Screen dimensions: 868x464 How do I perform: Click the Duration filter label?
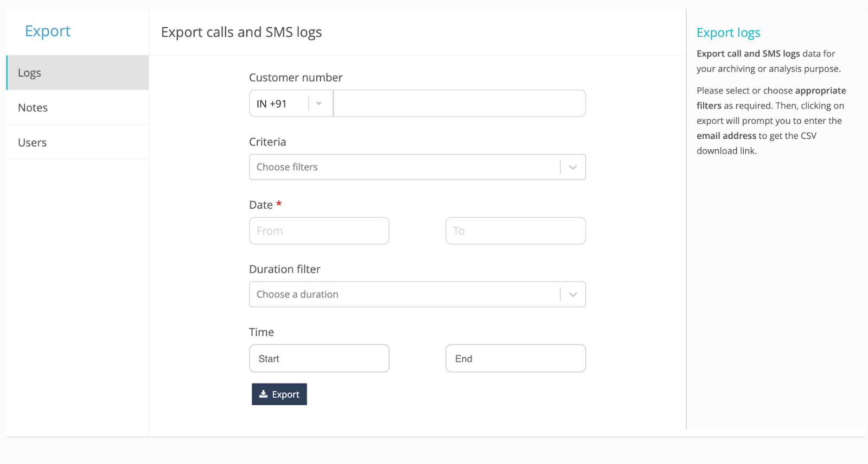(x=284, y=269)
